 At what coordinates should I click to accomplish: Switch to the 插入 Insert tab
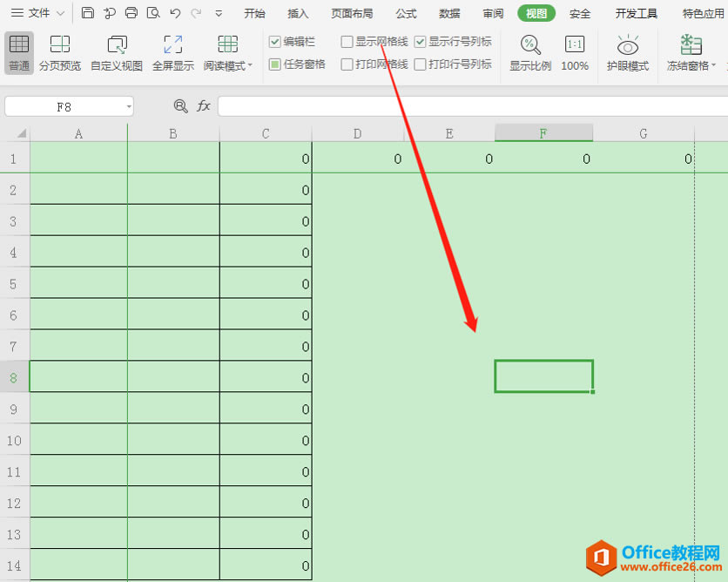(x=298, y=13)
